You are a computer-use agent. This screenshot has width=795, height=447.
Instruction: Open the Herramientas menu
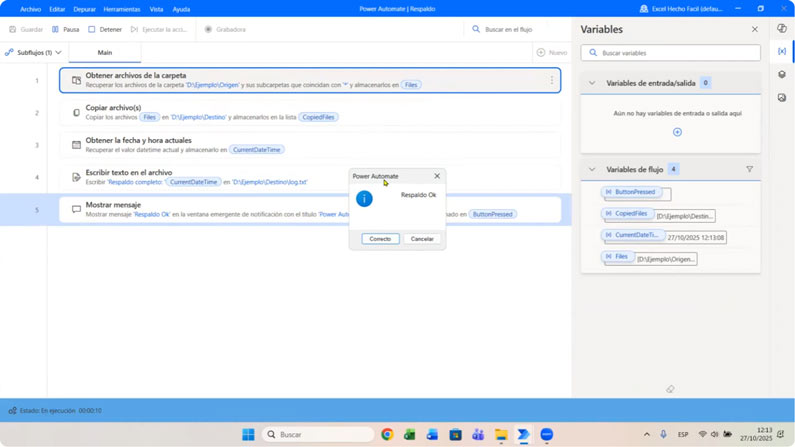click(122, 9)
